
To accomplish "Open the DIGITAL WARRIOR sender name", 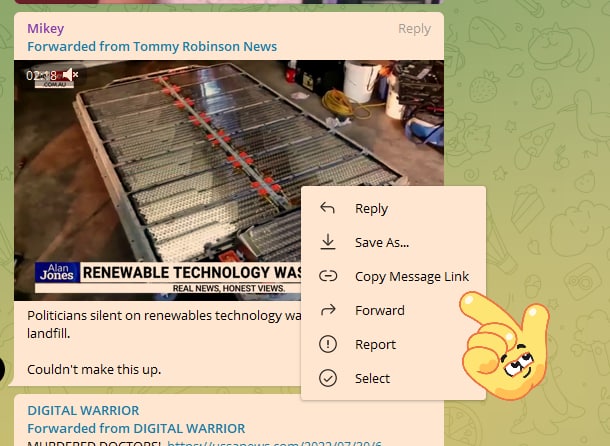I will 83,410.
